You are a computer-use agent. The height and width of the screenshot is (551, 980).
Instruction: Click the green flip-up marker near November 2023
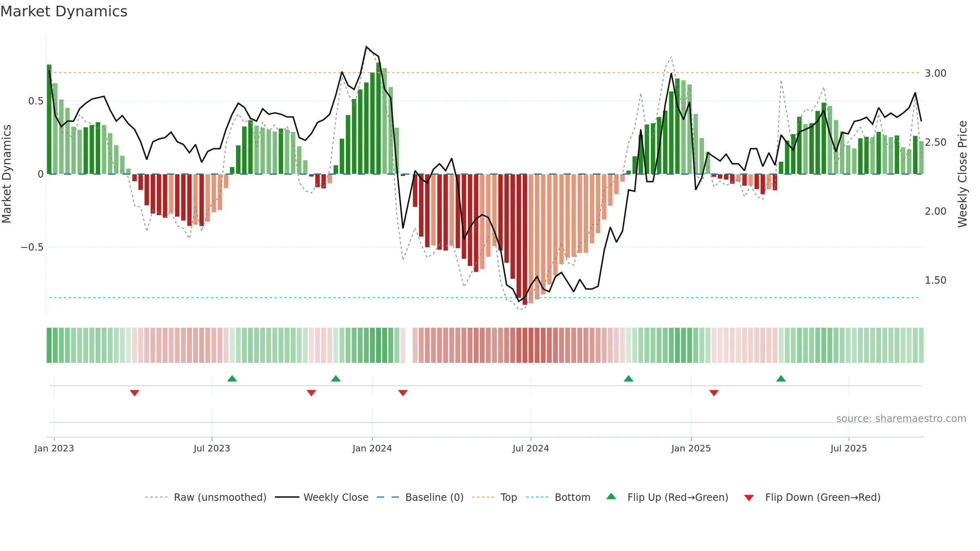pyautogui.click(x=336, y=378)
